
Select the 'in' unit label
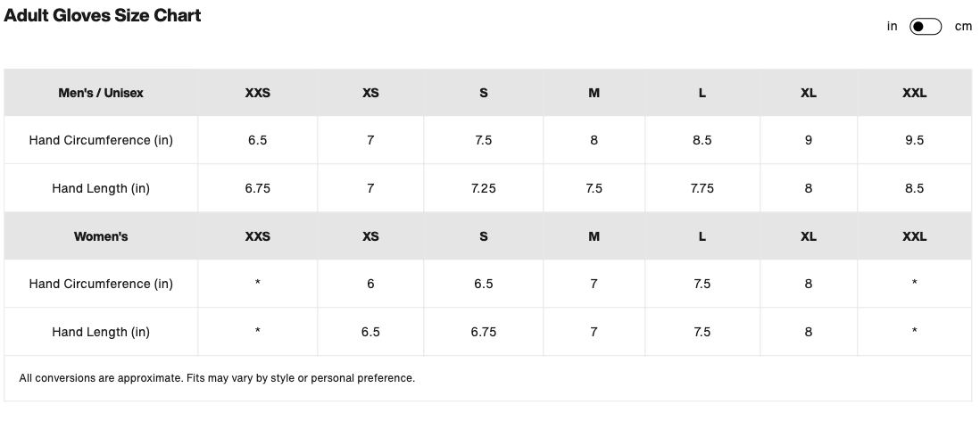[892, 26]
